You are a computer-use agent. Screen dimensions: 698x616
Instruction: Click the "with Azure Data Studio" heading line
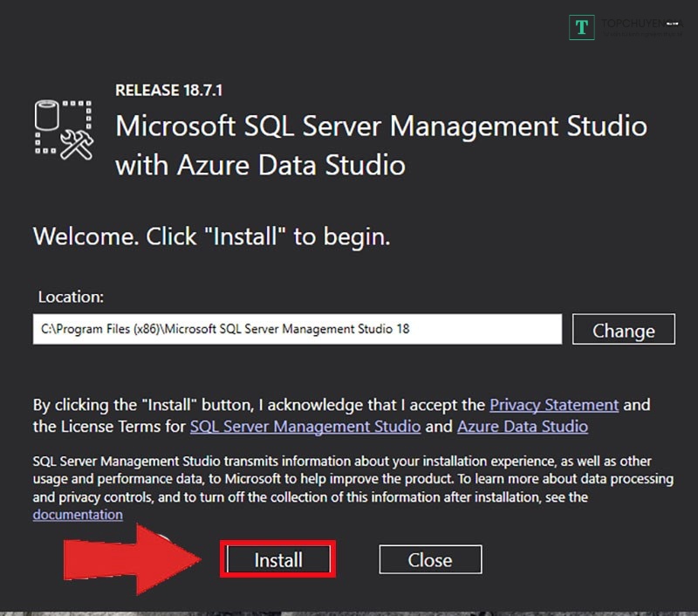click(x=260, y=165)
